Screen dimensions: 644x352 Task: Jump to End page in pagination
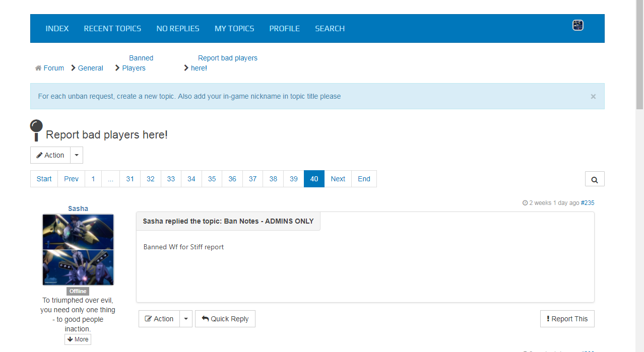[364, 179]
